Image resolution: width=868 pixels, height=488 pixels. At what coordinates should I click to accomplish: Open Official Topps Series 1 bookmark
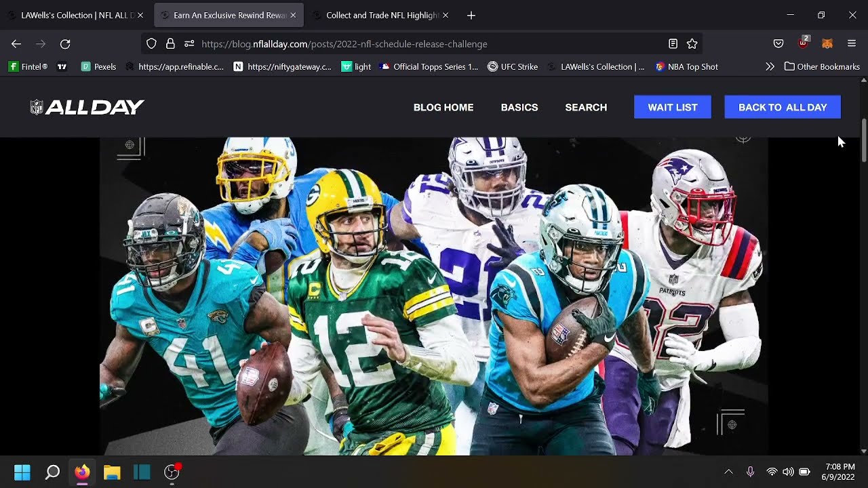click(429, 66)
